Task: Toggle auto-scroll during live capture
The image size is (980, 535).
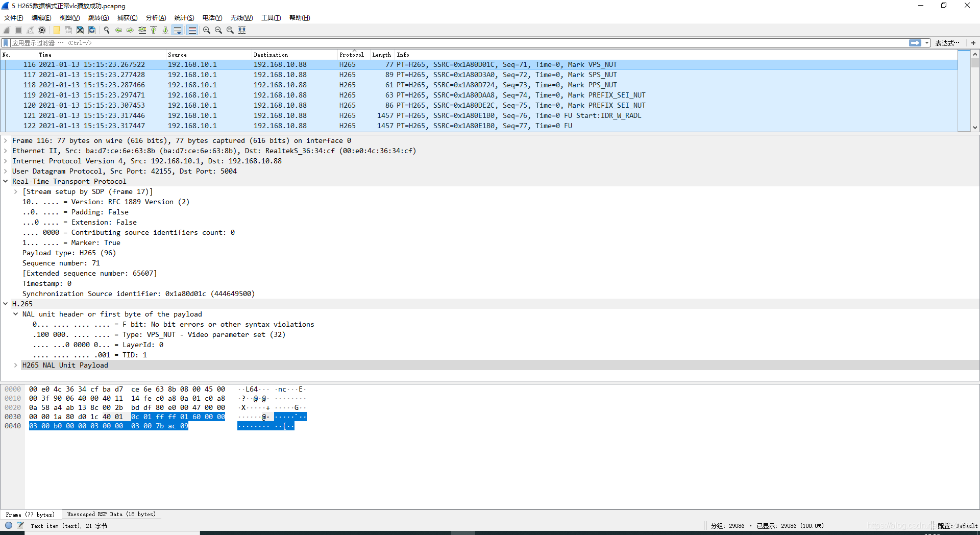Action: [x=178, y=30]
